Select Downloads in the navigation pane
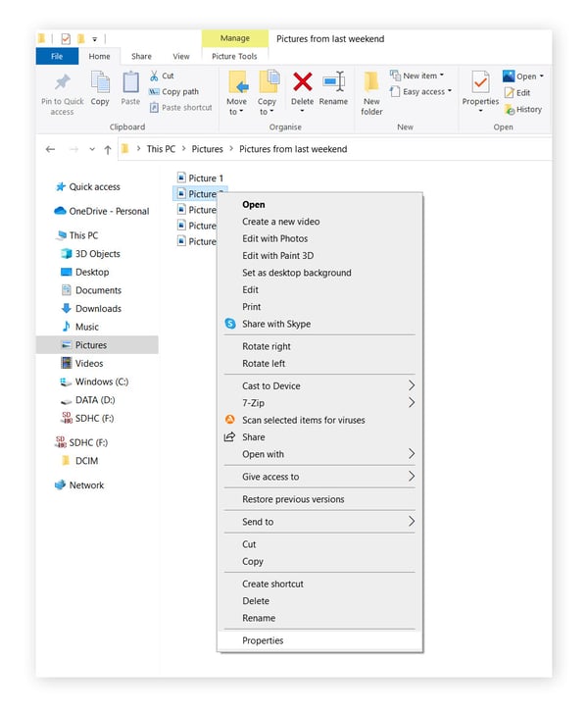This screenshot has width=588, height=712. (x=98, y=309)
